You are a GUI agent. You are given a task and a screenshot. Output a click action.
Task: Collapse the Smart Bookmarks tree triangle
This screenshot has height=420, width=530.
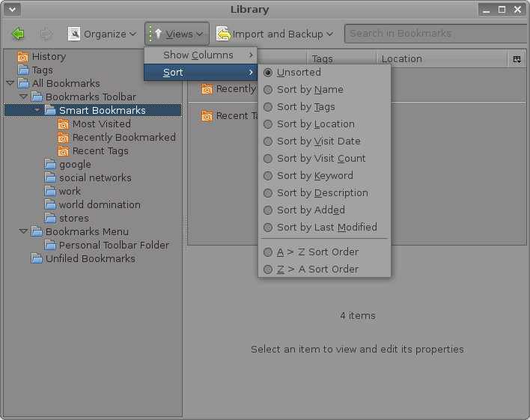pos(37,110)
